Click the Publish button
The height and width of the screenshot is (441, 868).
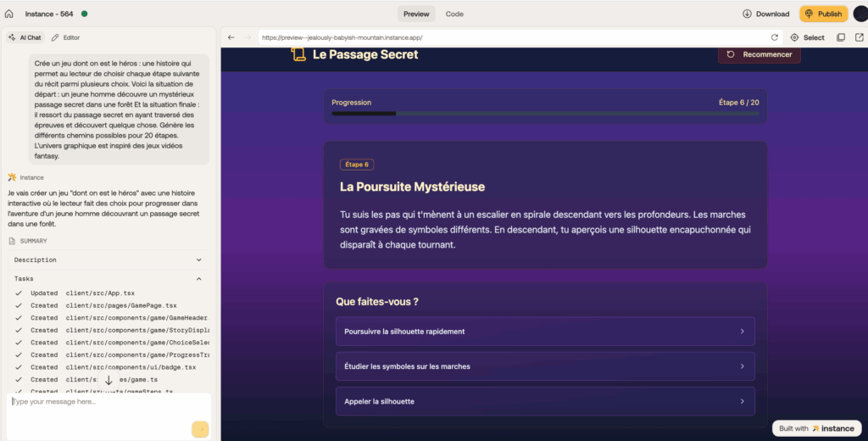[x=823, y=14]
